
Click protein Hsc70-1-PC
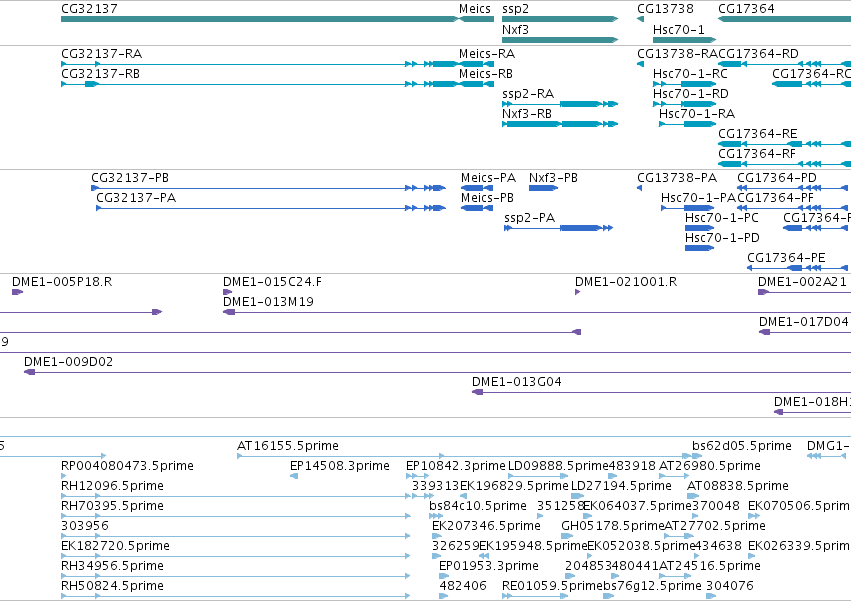point(699,228)
